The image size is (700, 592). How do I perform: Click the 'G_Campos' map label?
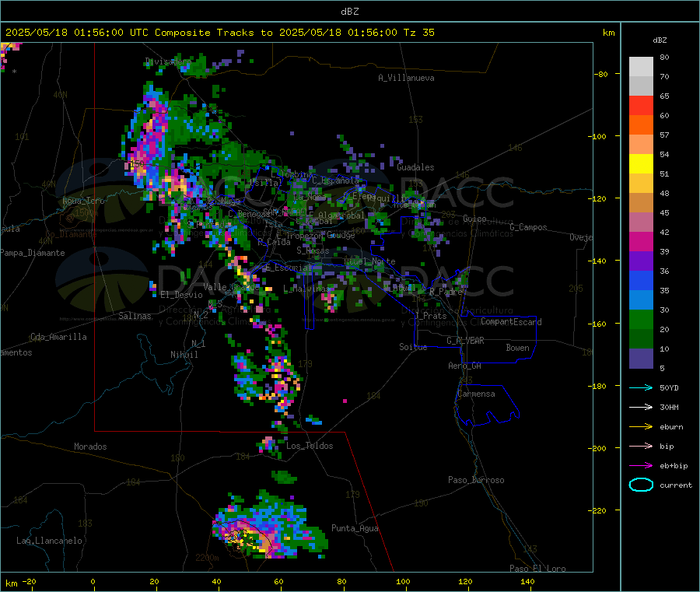(x=528, y=227)
